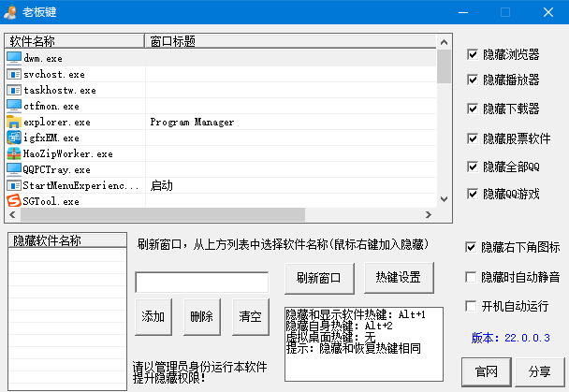Click process list scroll up arrow
569x392 pixels.
coord(444,42)
